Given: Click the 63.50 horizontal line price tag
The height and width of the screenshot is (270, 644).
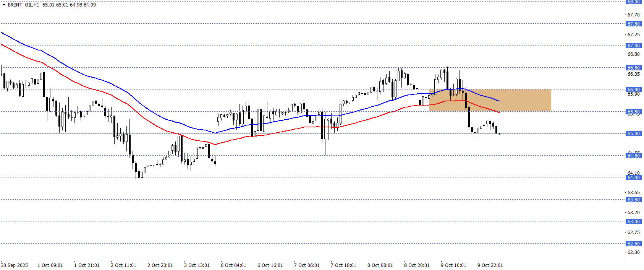Looking at the screenshot, I should (x=633, y=200).
